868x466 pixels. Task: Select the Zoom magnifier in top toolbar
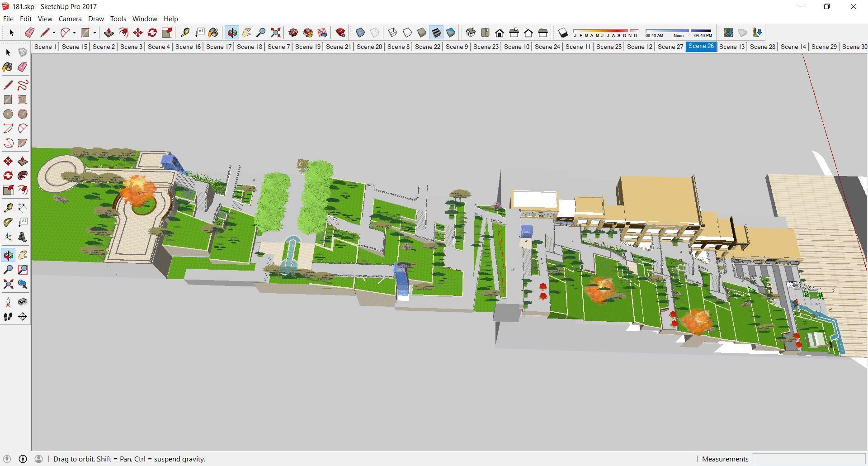coord(261,33)
